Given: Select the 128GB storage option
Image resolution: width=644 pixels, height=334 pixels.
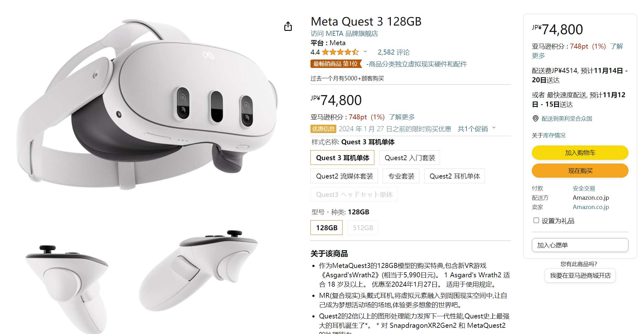Looking at the screenshot, I should pos(326,228).
